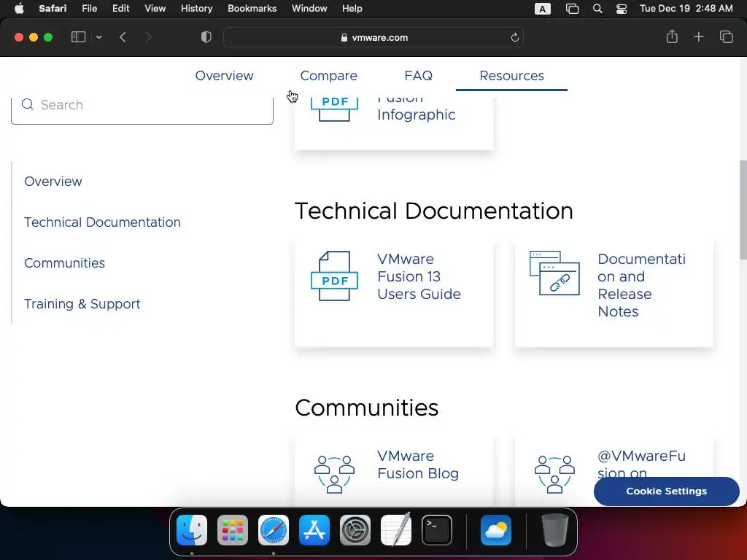This screenshot has width=747, height=560.
Task: Open a new tab with plus icon
Action: click(698, 36)
